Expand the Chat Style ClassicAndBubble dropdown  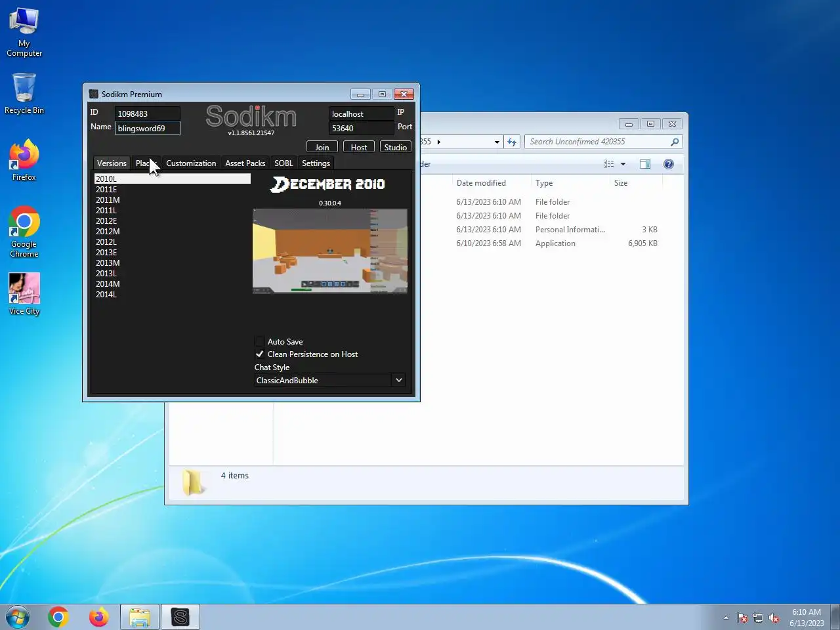[x=398, y=380]
